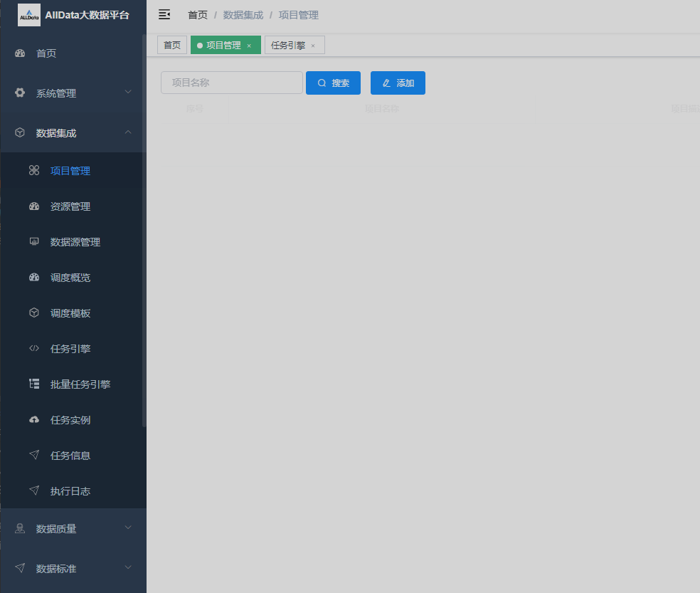Switch to the 任务引擎 tab

(288, 46)
